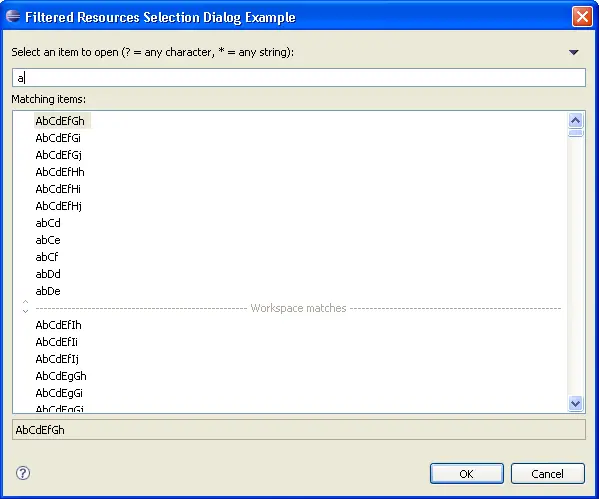Select the AbCdEfIi workspace match
Viewport: 599px width, 499px height.
point(57,342)
